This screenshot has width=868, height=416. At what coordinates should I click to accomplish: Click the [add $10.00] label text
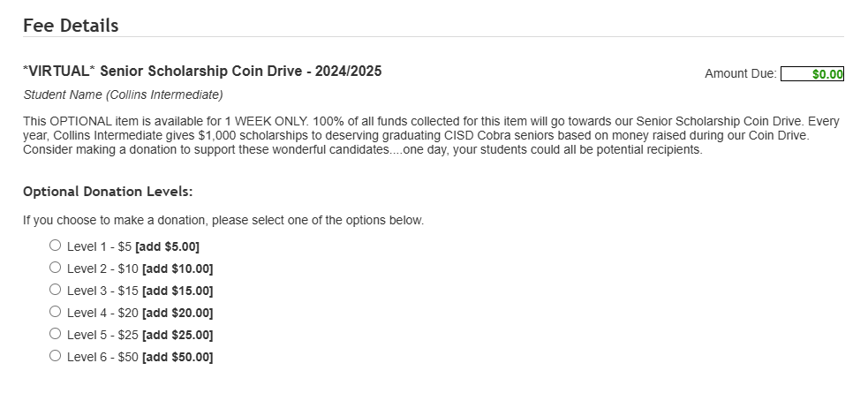tap(177, 269)
